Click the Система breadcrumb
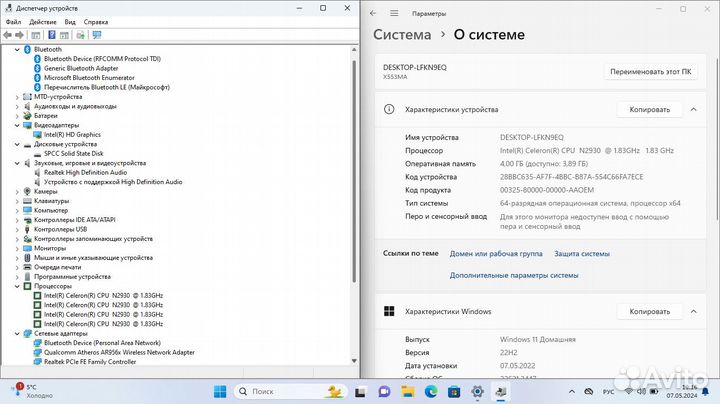The image size is (720, 404). [x=402, y=35]
